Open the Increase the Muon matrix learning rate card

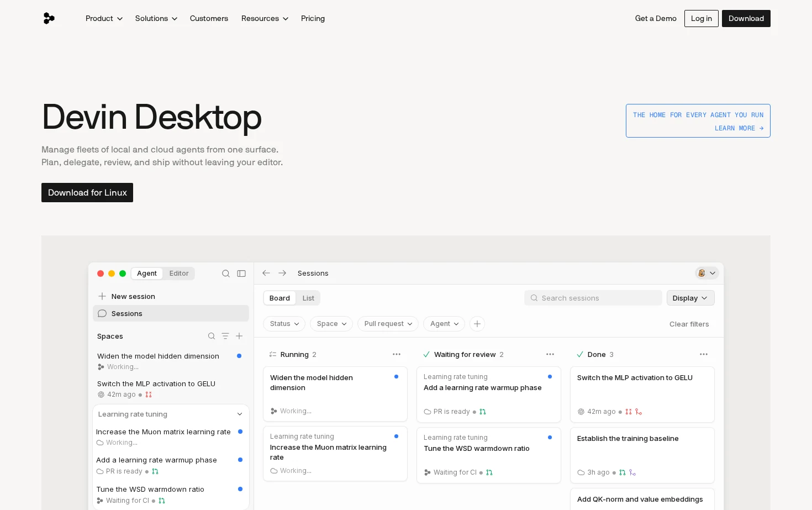pos(335,454)
